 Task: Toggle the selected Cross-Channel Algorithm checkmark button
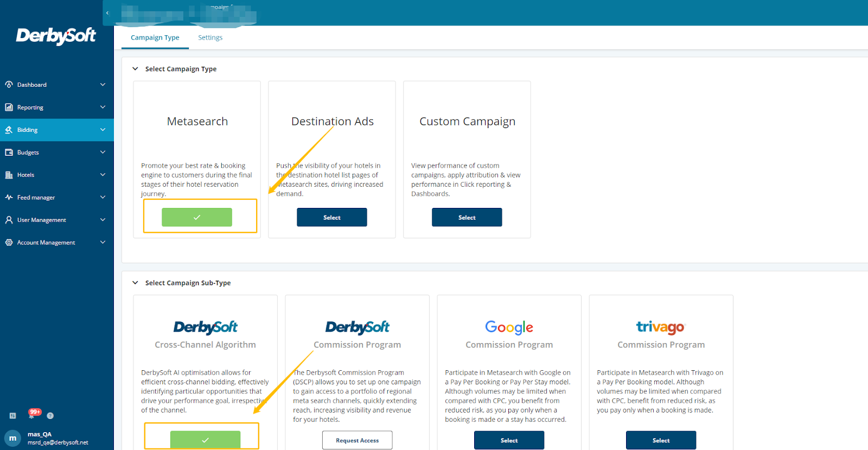[x=205, y=440]
